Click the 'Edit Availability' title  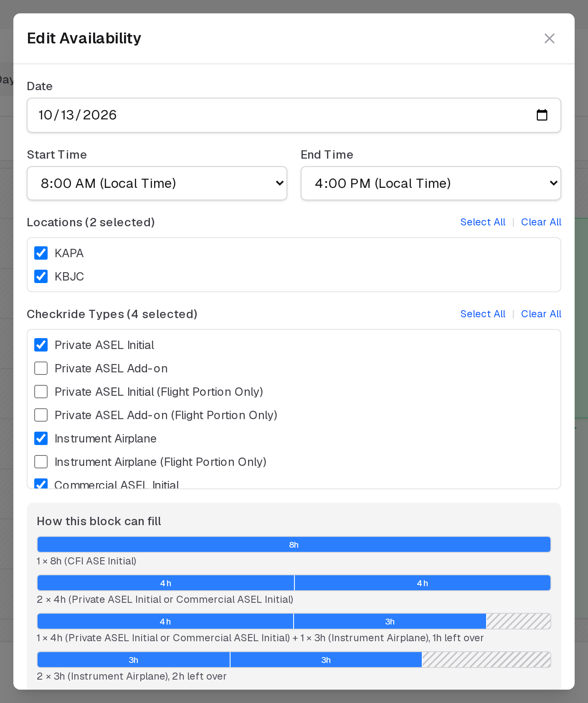pyautogui.click(x=84, y=38)
